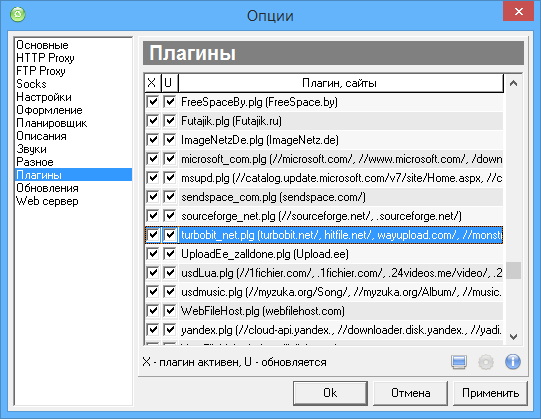Go to Настройки section

click(44, 97)
